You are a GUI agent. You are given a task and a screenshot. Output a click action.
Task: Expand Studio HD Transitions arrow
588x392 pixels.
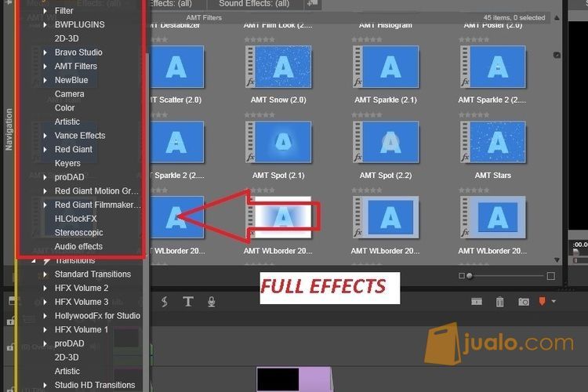tap(45, 385)
